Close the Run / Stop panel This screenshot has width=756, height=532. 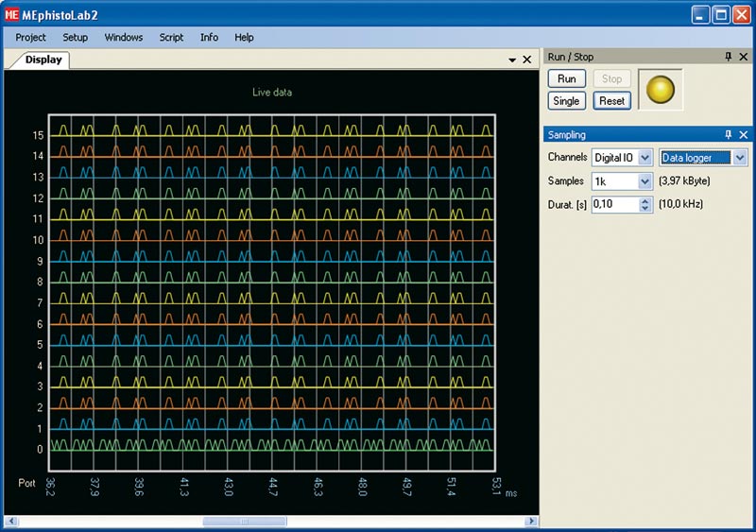pyautogui.click(x=744, y=57)
